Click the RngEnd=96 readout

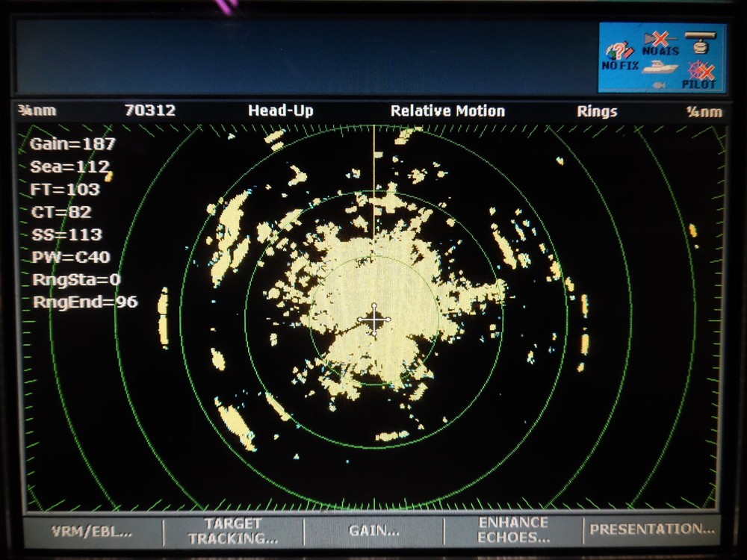[x=85, y=302]
